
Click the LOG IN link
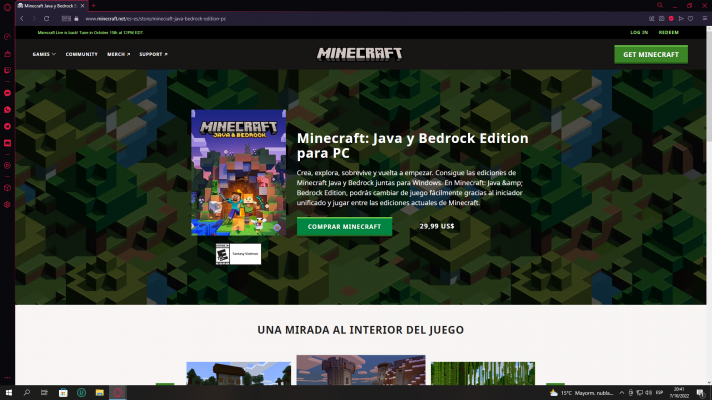(639, 32)
